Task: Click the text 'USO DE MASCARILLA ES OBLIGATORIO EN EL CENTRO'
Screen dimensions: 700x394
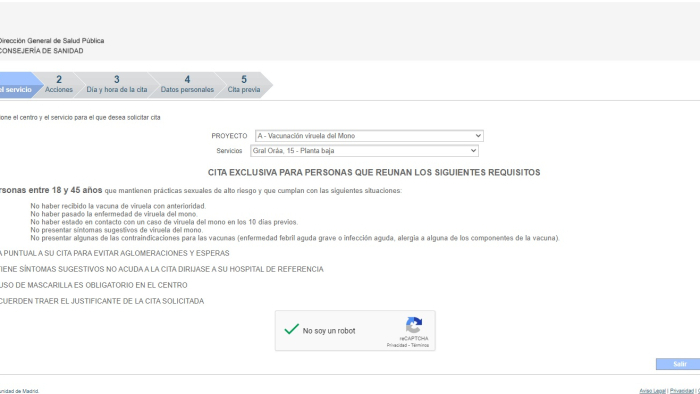Action: pyautogui.click(x=93, y=285)
